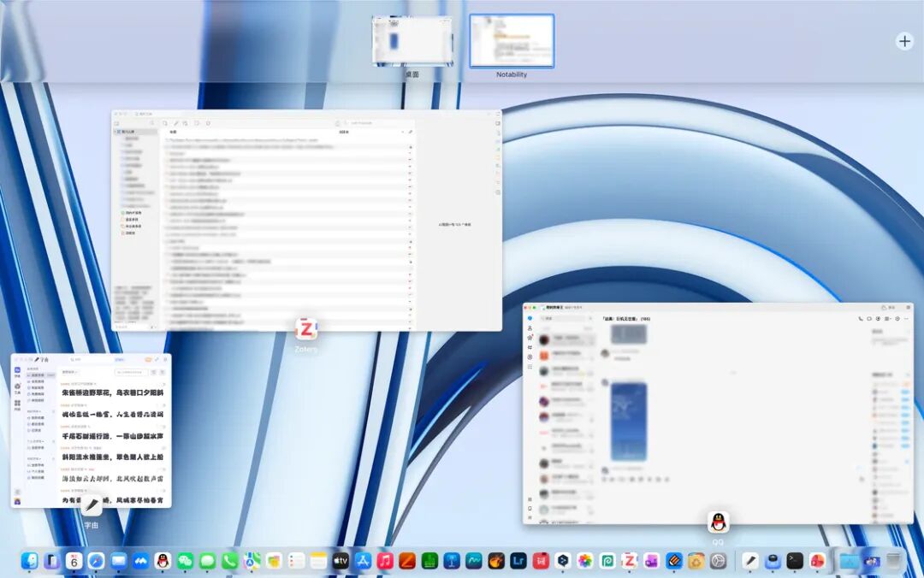Open the Calendar app in the Dock

click(x=74, y=561)
